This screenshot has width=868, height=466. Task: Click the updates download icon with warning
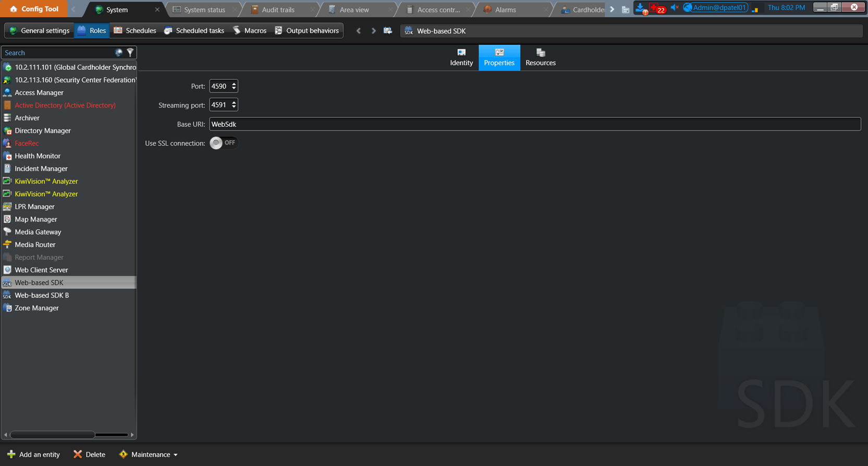641,8
